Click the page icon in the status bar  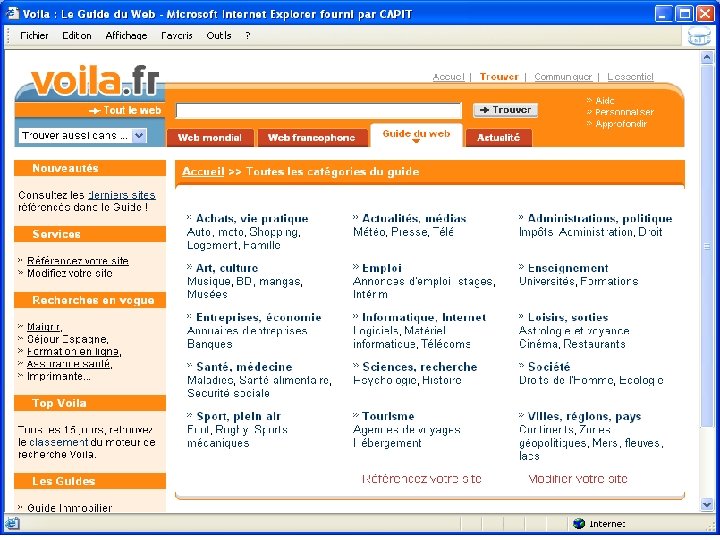click(12, 523)
